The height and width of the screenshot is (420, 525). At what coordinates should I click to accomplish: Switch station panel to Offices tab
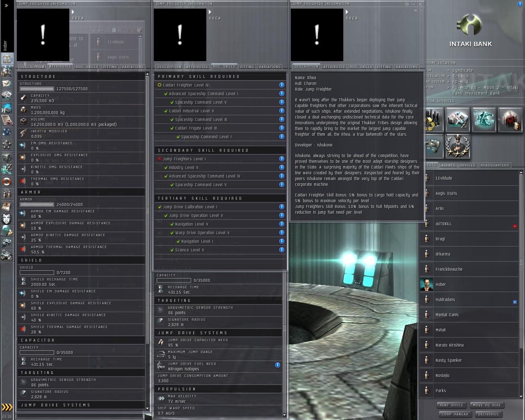(x=468, y=165)
